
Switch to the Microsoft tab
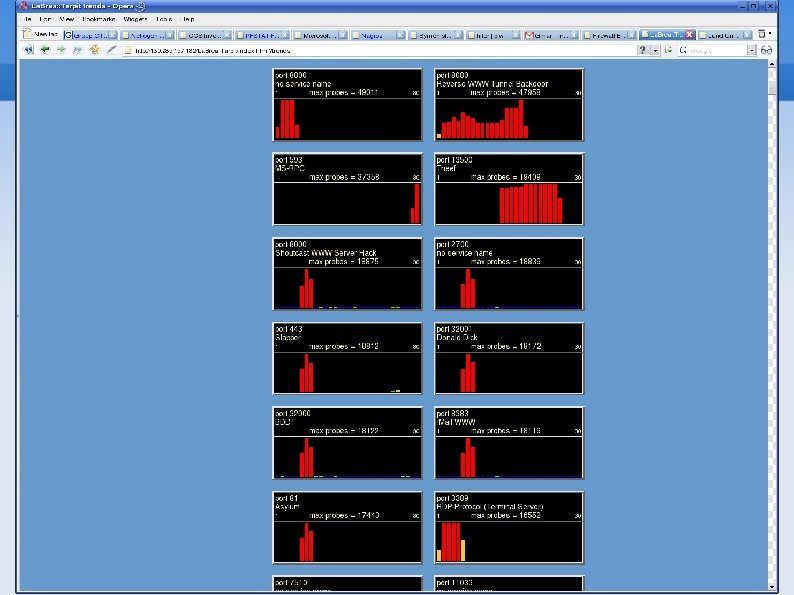320,35
